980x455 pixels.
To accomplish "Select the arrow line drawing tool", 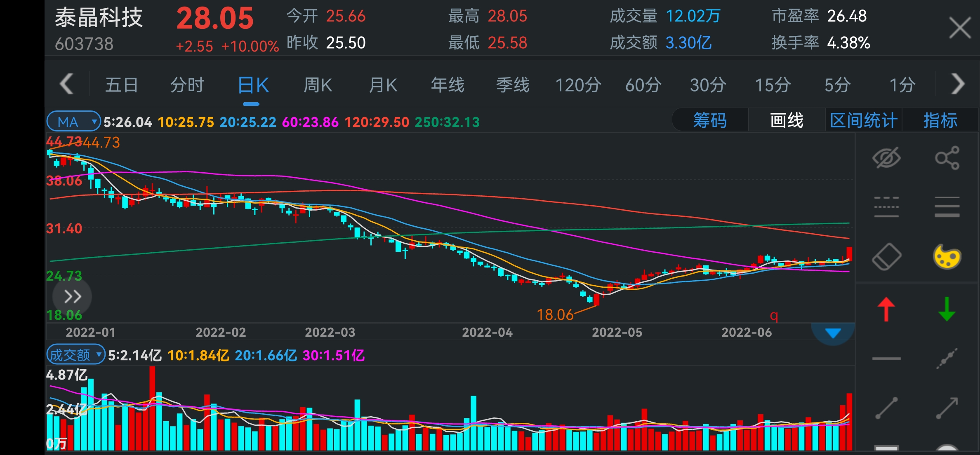I will pos(947,408).
